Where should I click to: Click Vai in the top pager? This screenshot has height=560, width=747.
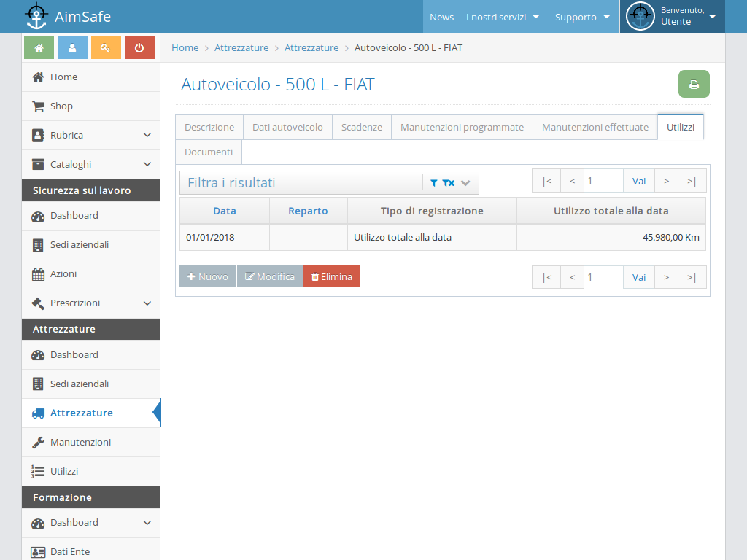click(639, 181)
